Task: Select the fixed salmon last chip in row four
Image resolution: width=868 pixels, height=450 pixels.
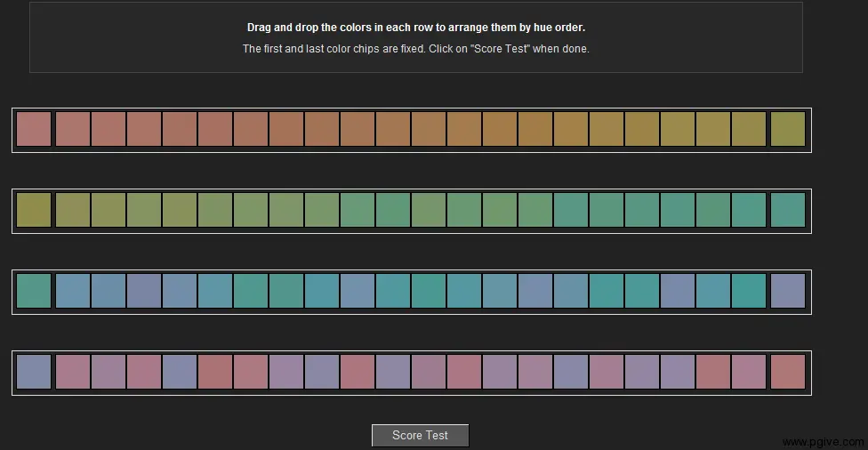Action: pyautogui.click(x=788, y=372)
